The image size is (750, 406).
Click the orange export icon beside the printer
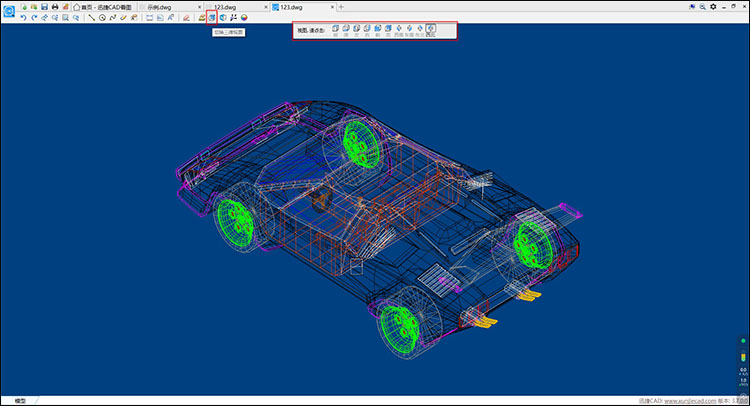[66, 7]
